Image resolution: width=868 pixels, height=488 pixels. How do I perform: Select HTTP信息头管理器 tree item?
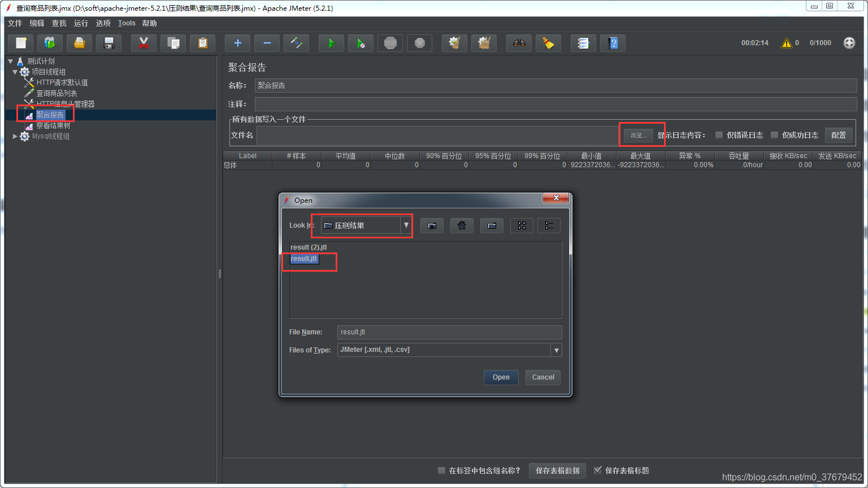[x=66, y=104]
